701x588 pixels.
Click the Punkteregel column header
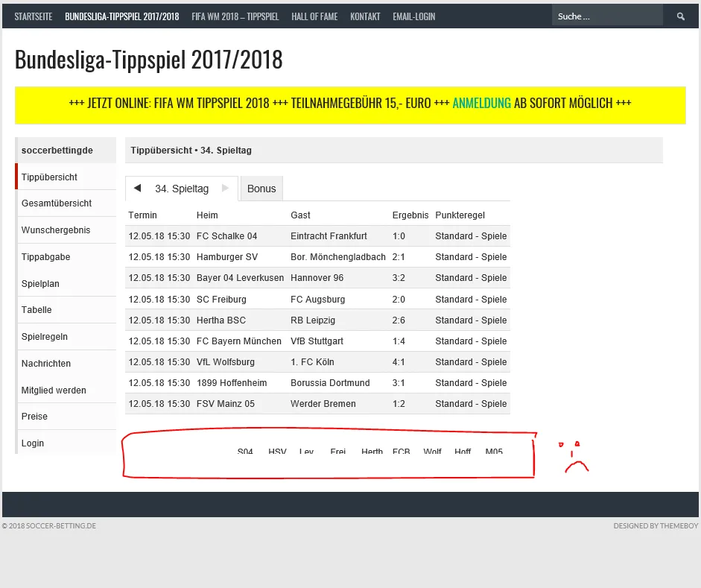[460, 215]
